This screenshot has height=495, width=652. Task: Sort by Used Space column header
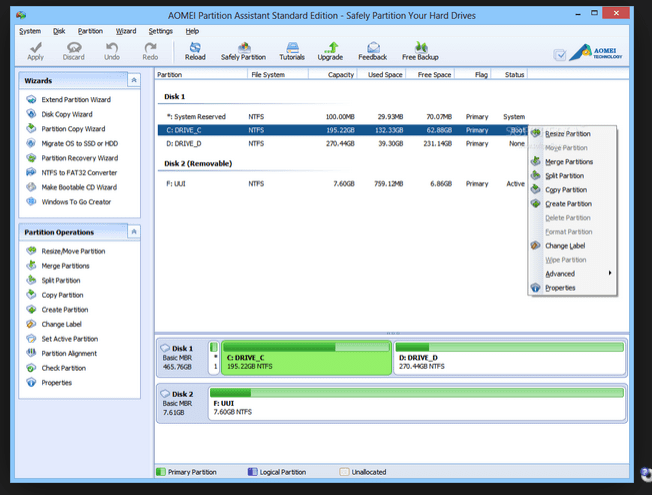381,74
